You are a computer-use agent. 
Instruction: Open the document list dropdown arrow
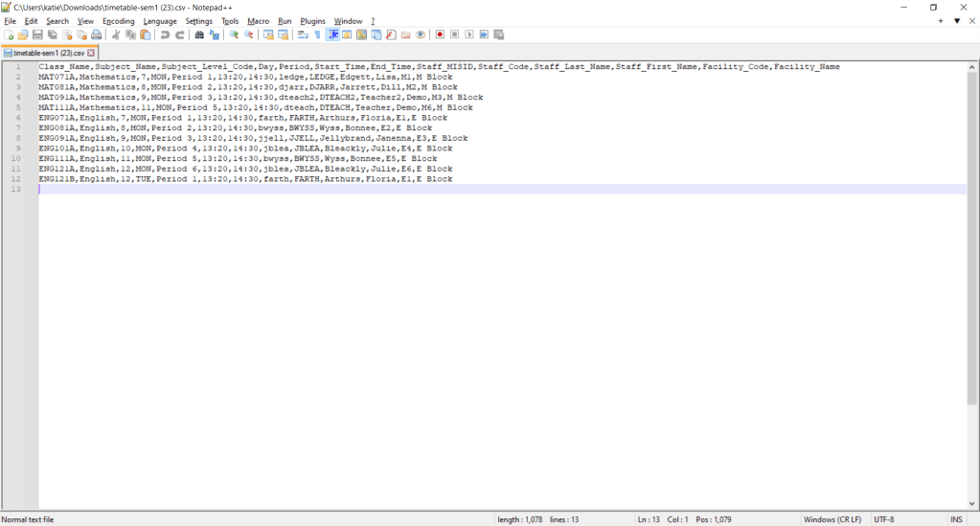pos(956,21)
